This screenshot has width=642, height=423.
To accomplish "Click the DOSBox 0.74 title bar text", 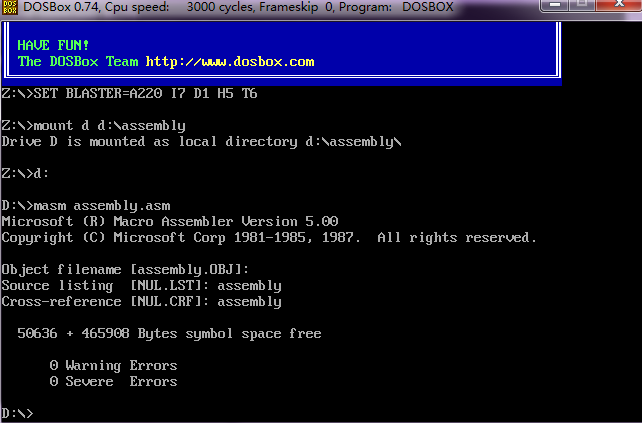I will (238, 7).
